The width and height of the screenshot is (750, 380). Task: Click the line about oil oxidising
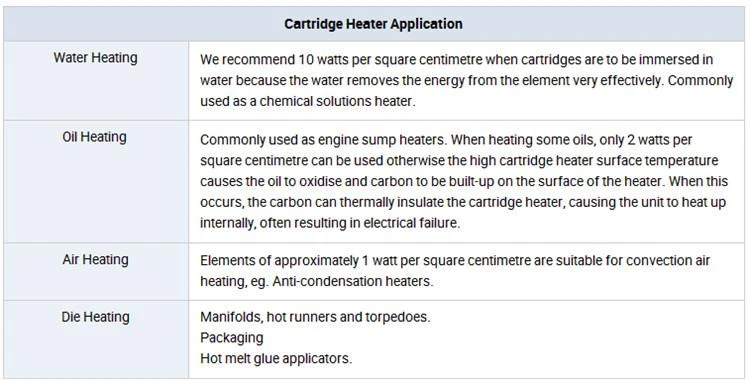(464, 181)
